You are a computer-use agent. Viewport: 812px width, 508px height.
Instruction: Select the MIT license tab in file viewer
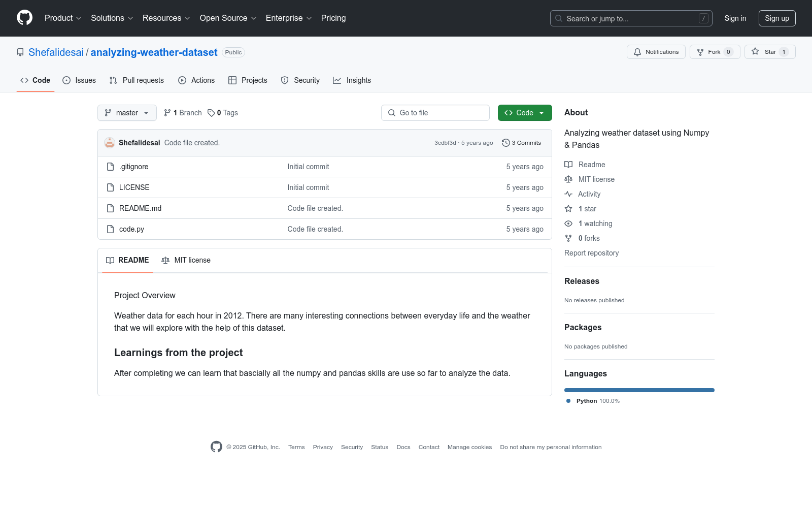click(x=186, y=260)
